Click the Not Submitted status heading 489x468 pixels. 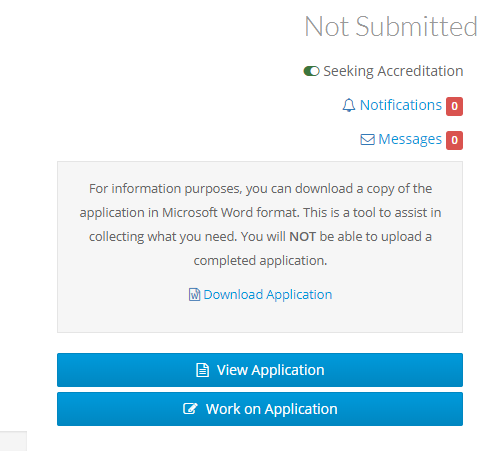coord(391,26)
